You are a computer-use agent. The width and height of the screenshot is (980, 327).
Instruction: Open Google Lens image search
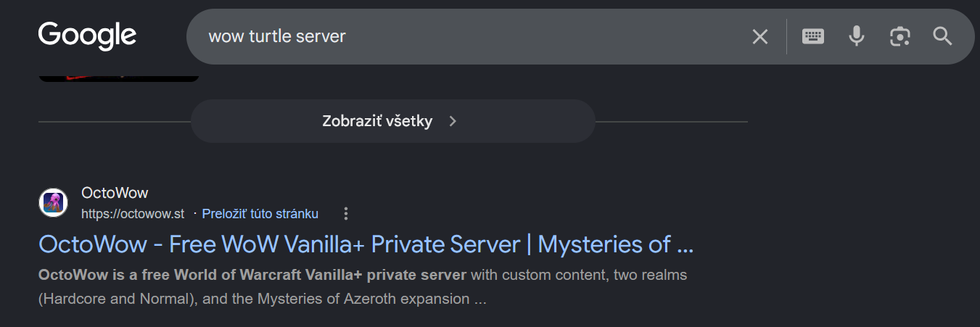[x=899, y=36]
